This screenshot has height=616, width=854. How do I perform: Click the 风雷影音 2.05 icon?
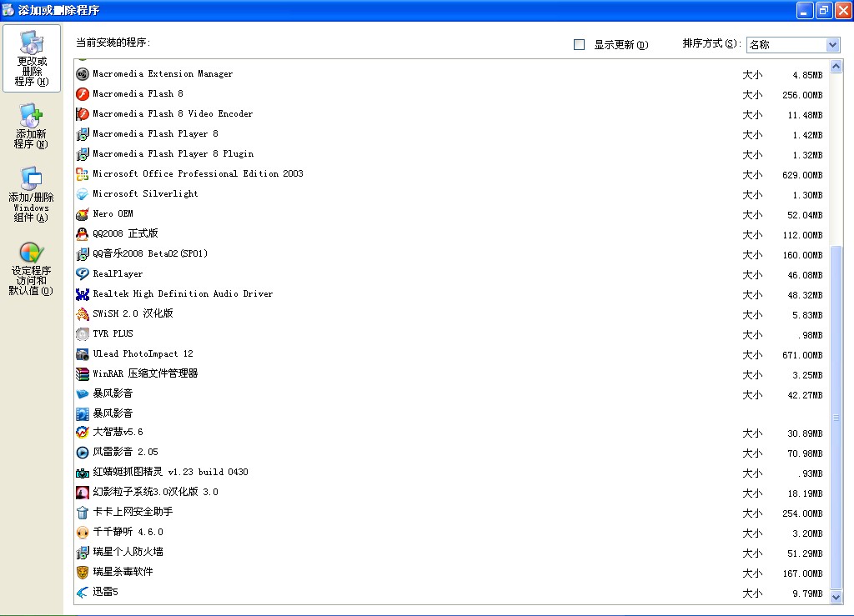[x=83, y=453]
